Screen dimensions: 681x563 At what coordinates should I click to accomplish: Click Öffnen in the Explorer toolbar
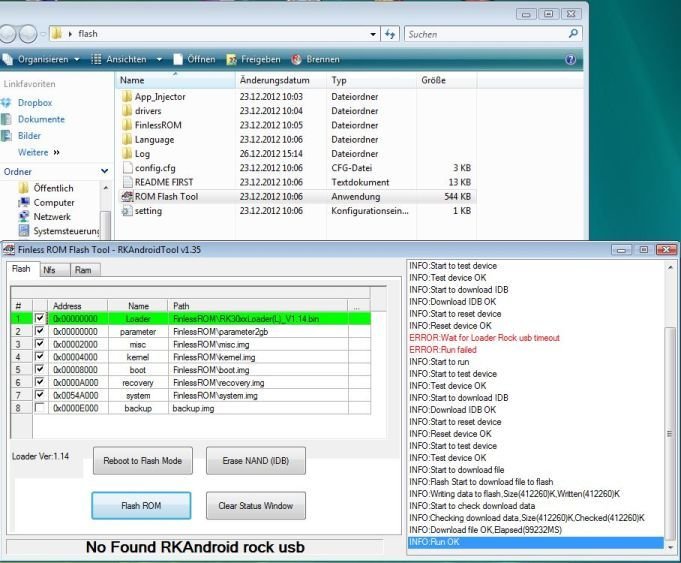195,60
